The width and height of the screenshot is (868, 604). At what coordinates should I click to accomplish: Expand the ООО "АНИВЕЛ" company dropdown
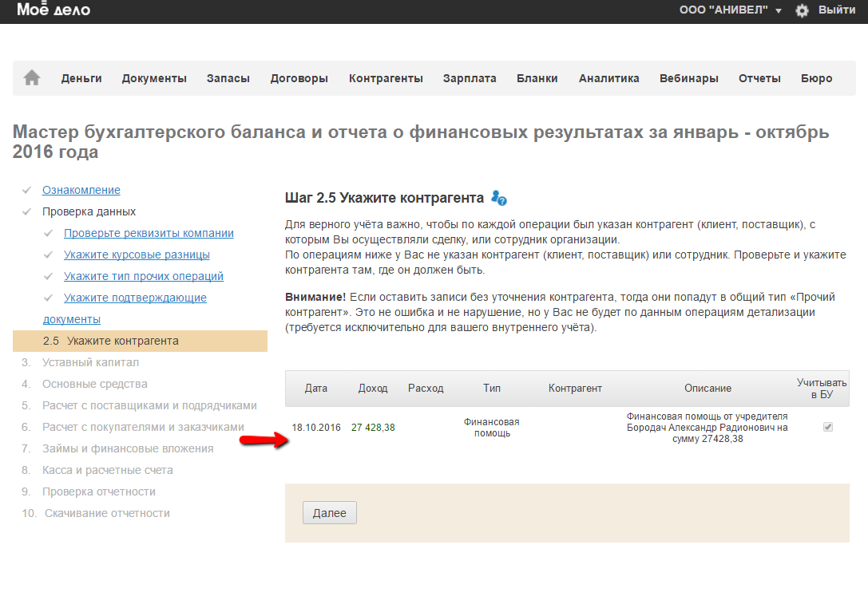tap(730, 10)
